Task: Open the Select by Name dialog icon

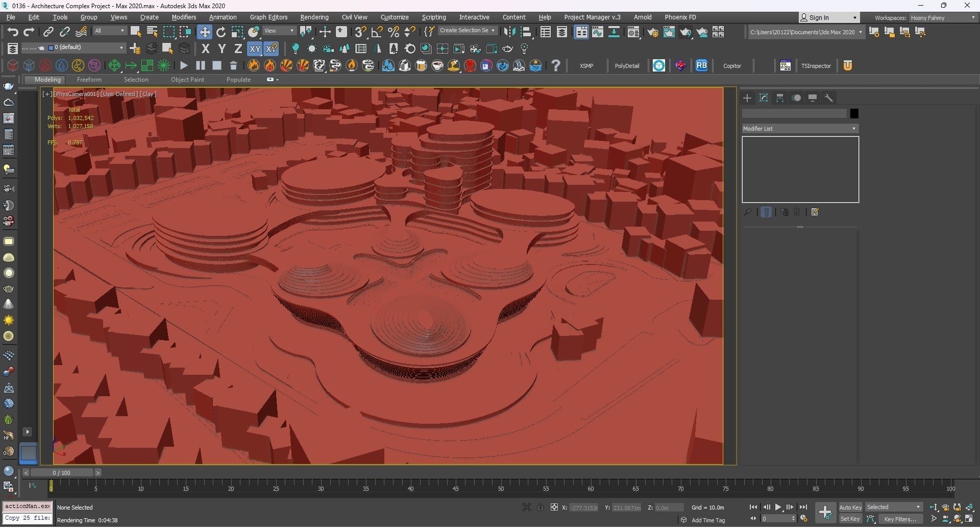Action: (x=152, y=32)
